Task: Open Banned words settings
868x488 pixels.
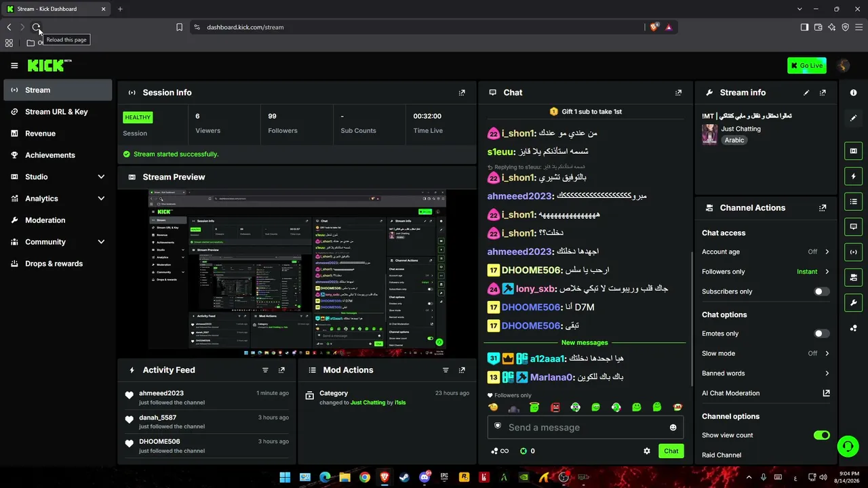Action: (766, 373)
